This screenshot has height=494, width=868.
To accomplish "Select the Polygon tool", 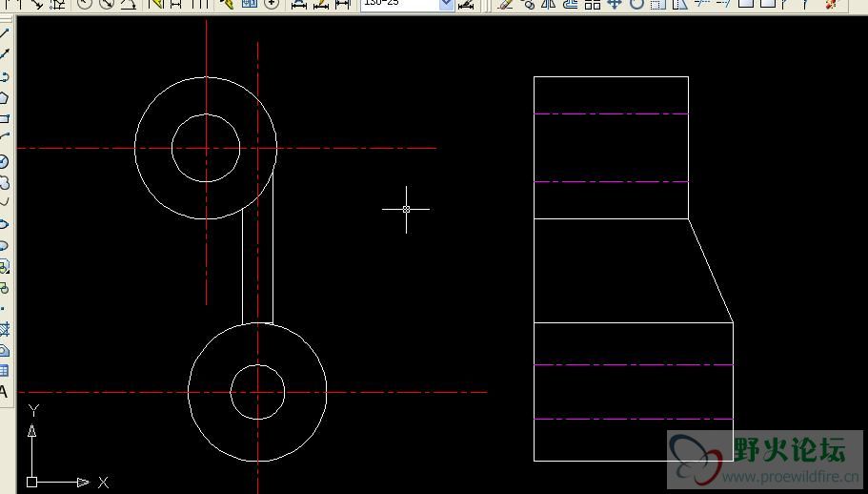I will (x=5, y=98).
